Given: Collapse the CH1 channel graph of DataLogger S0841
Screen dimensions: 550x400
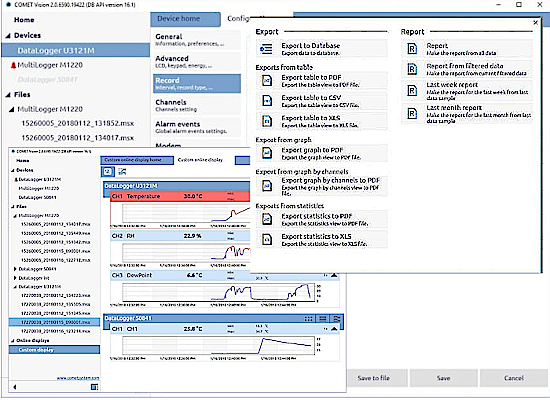Looking at the screenshot, I should click(334, 329).
